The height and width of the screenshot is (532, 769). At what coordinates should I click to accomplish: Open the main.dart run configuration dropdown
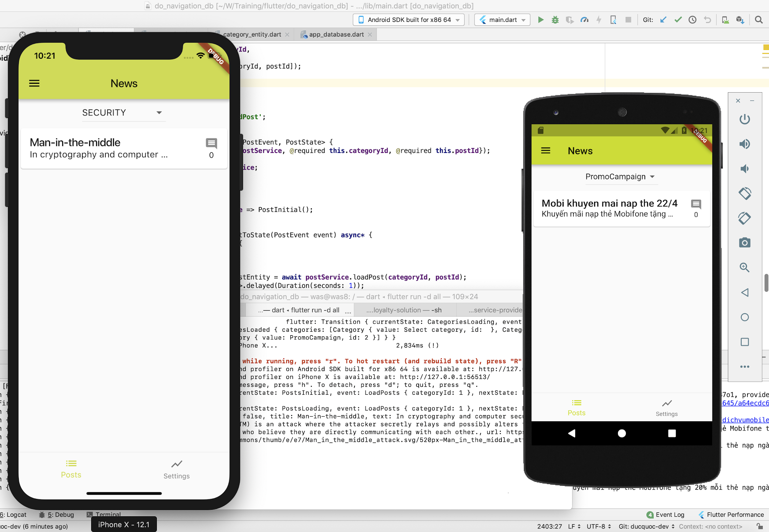[502, 20]
